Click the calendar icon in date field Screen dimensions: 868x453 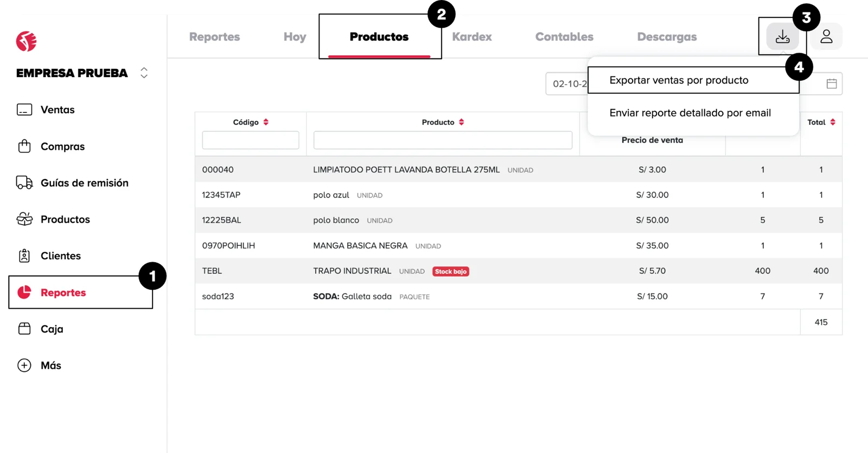tap(831, 84)
